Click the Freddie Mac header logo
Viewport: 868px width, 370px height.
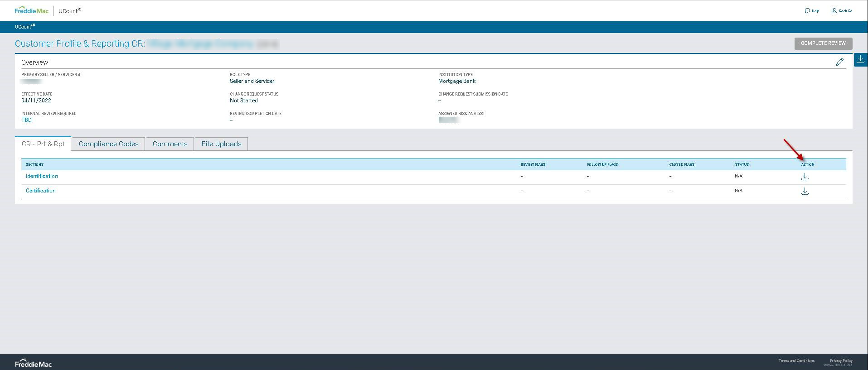31,10
